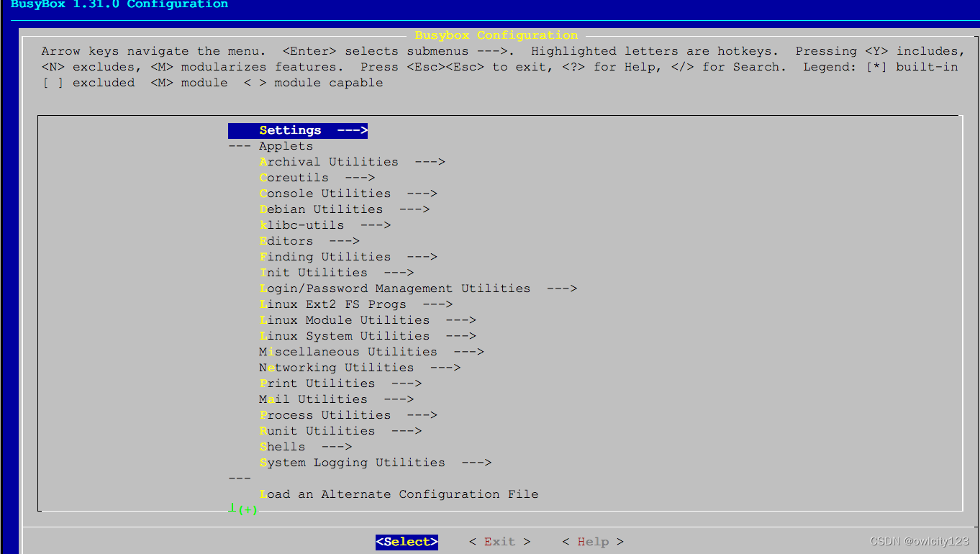
Task: Open the Console Utilities submenu
Action: [x=325, y=193]
